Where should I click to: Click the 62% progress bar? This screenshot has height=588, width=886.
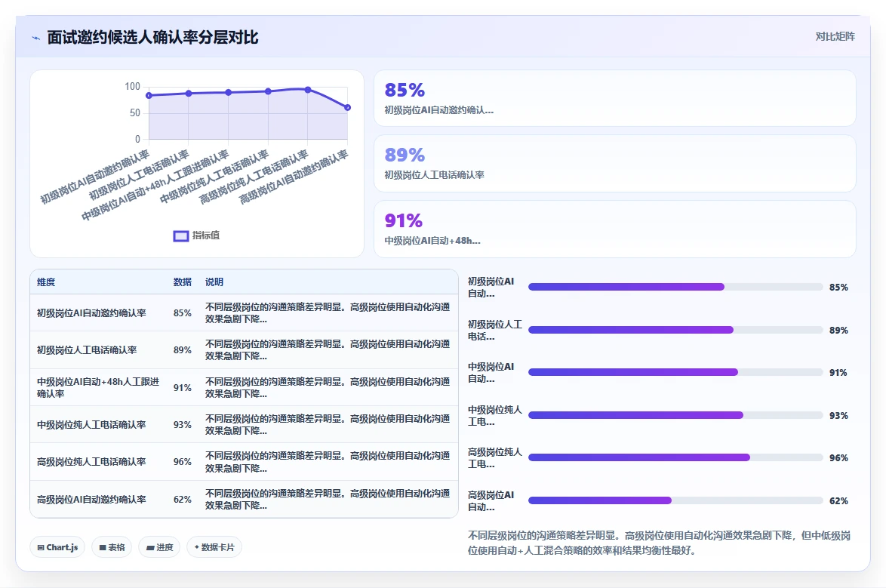coord(675,501)
